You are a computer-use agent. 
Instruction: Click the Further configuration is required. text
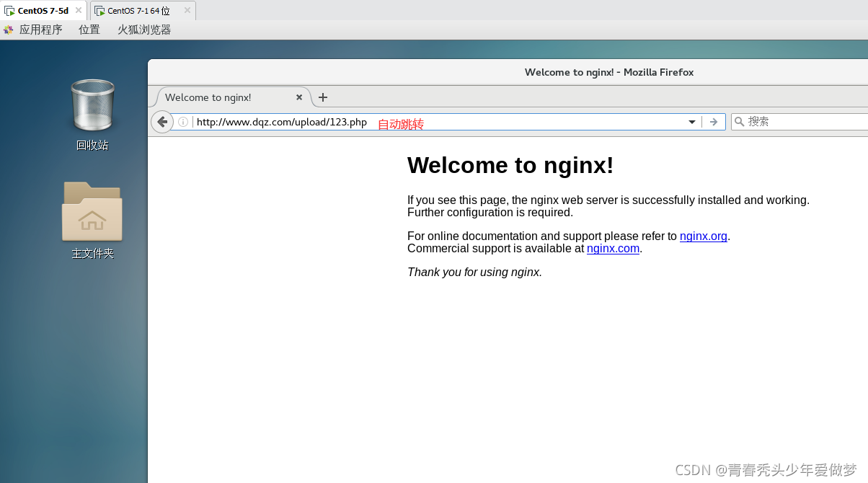click(490, 212)
